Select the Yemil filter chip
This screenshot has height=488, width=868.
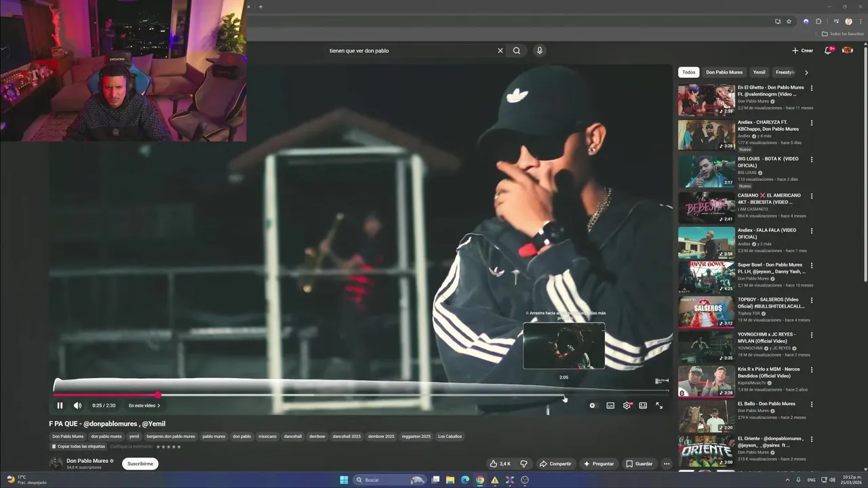[x=759, y=72]
